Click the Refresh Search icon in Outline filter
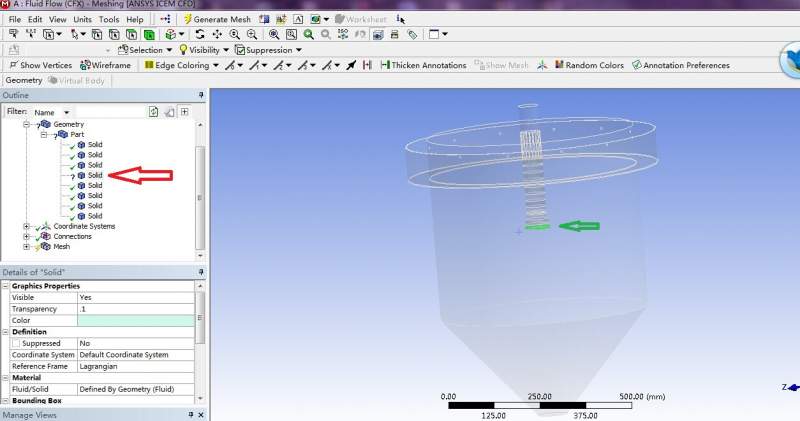The image size is (800, 421). coord(153,111)
